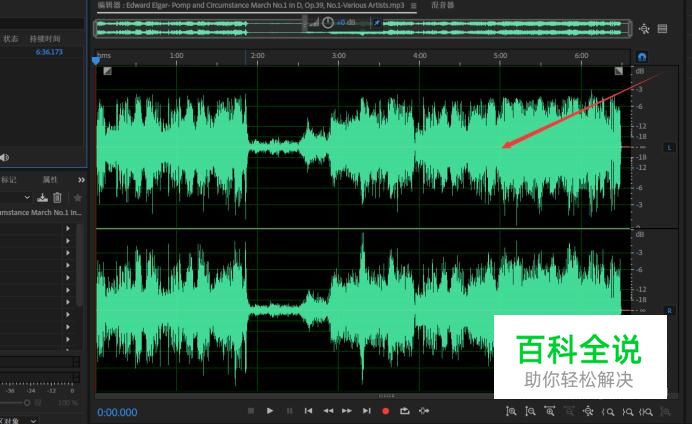692x424 pixels.
Task: Click the Status (状态) column header
Action: pos(11,39)
